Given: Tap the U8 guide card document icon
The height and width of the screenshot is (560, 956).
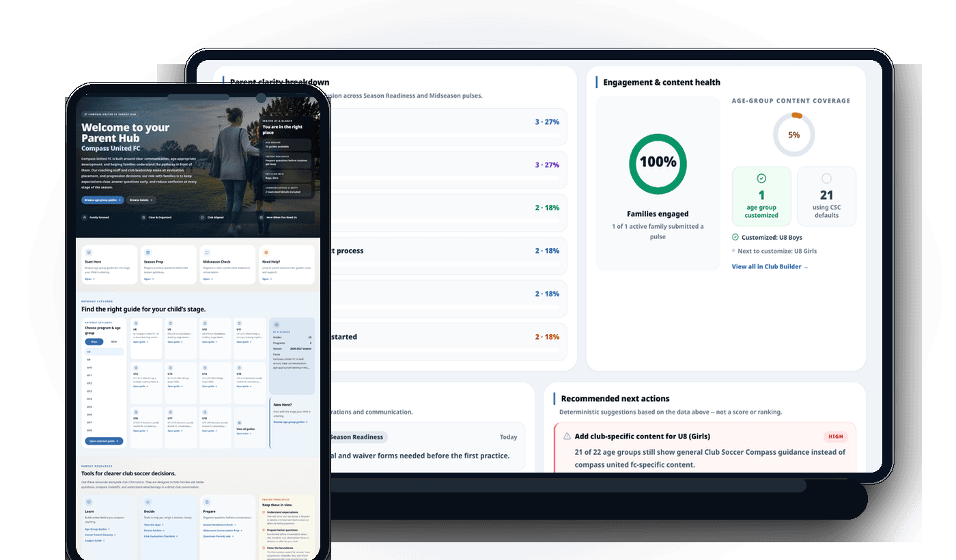Looking at the screenshot, I should pos(136,322).
